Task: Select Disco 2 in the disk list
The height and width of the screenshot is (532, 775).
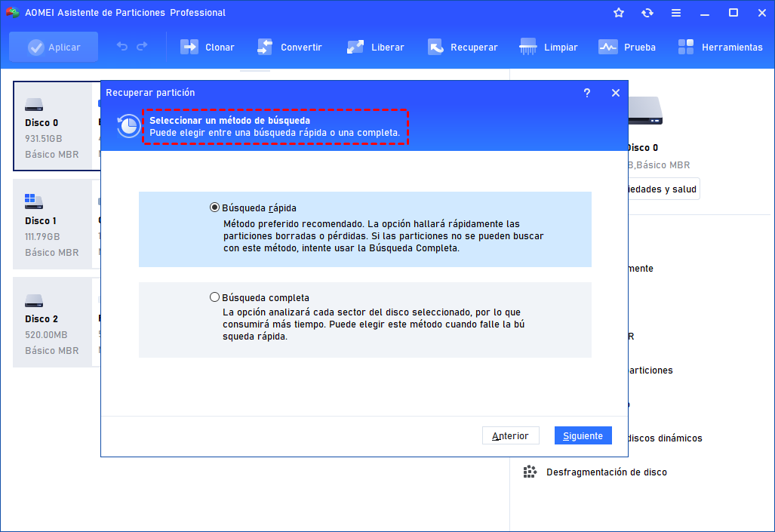Action: [53, 322]
